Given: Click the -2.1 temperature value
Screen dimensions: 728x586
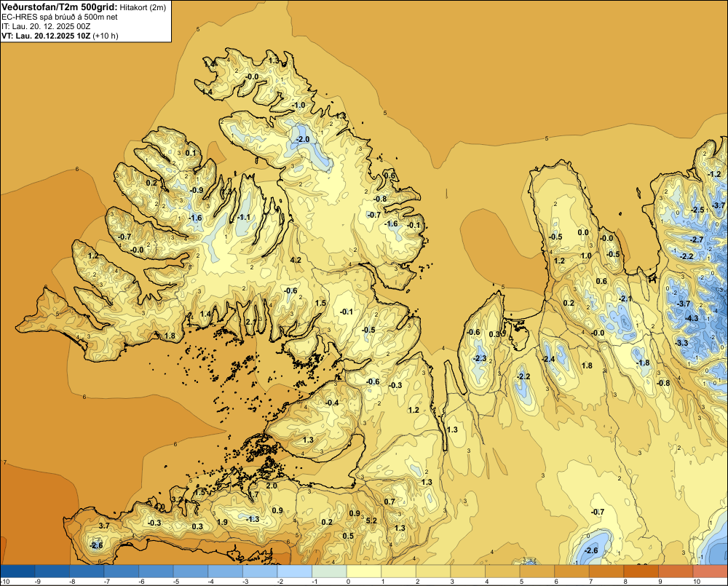Looking at the screenshot, I should tap(625, 298).
